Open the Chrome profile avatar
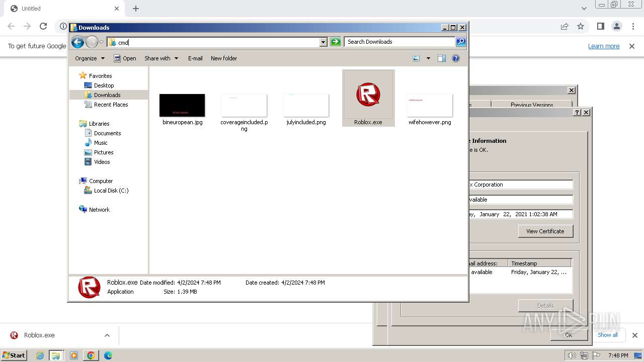644x362 pixels. click(617, 26)
